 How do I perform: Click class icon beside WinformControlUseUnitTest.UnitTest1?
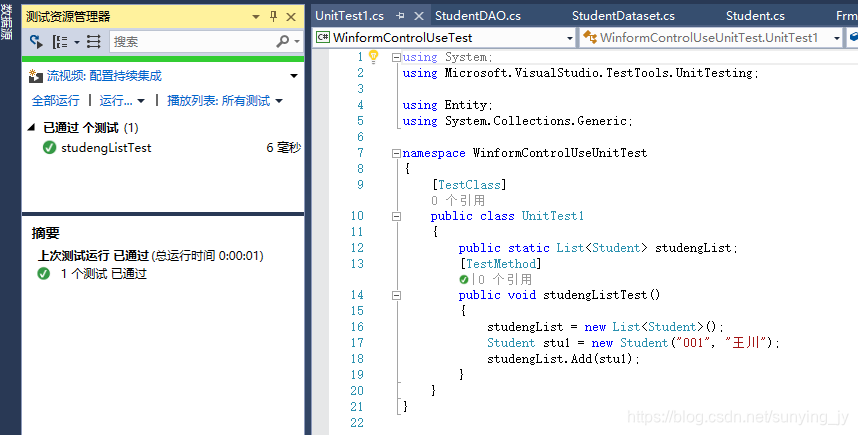(x=590, y=37)
